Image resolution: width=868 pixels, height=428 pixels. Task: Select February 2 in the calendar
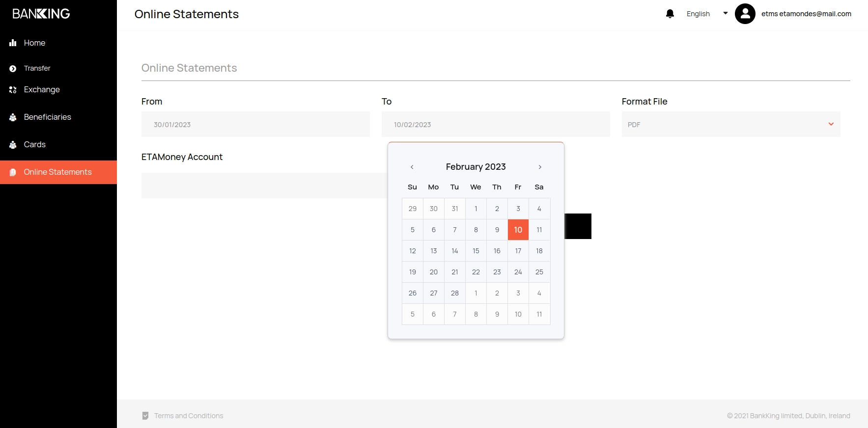[497, 209]
